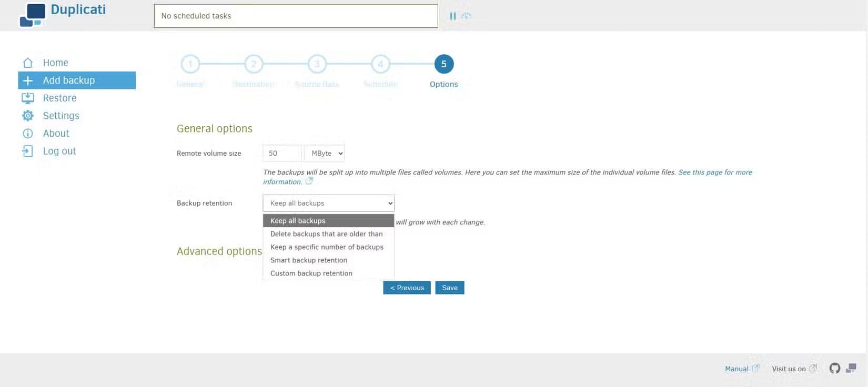Pick Custom backup retention from list
This screenshot has width=868, height=387.
coord(311,273)
